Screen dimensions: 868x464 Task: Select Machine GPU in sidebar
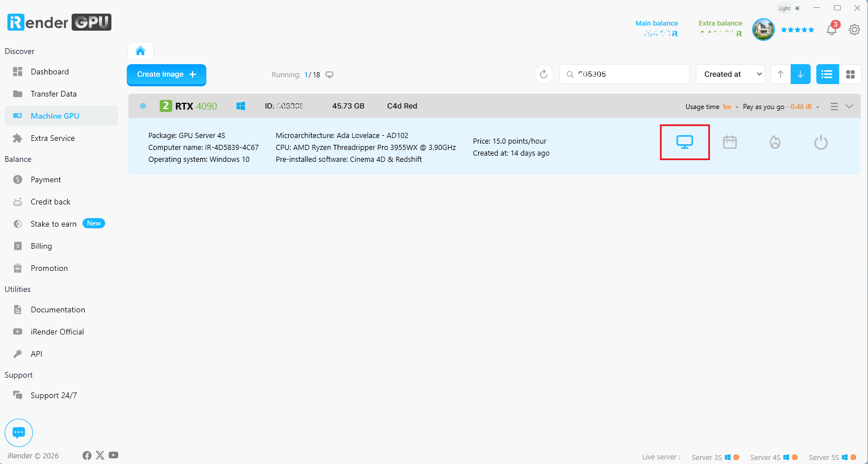click(61, 116)
